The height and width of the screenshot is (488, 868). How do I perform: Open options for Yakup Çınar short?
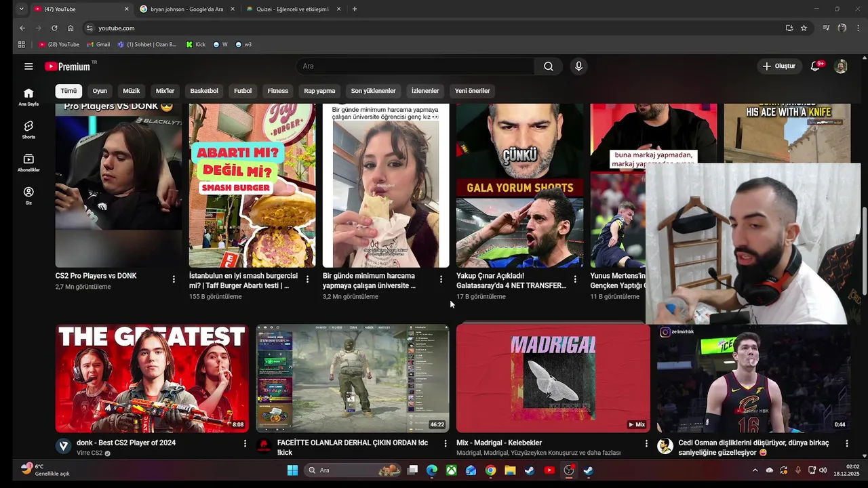coord(575,279)
